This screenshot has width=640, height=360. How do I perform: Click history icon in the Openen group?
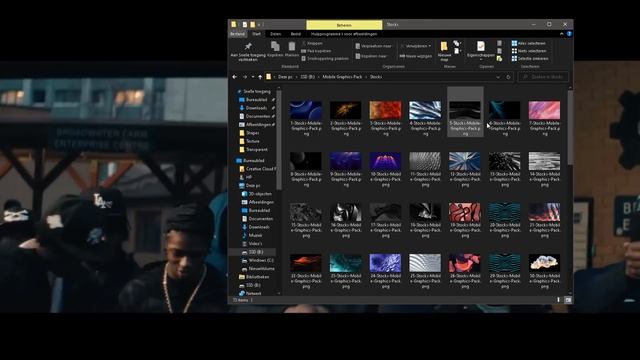click(x=499, y=59)
